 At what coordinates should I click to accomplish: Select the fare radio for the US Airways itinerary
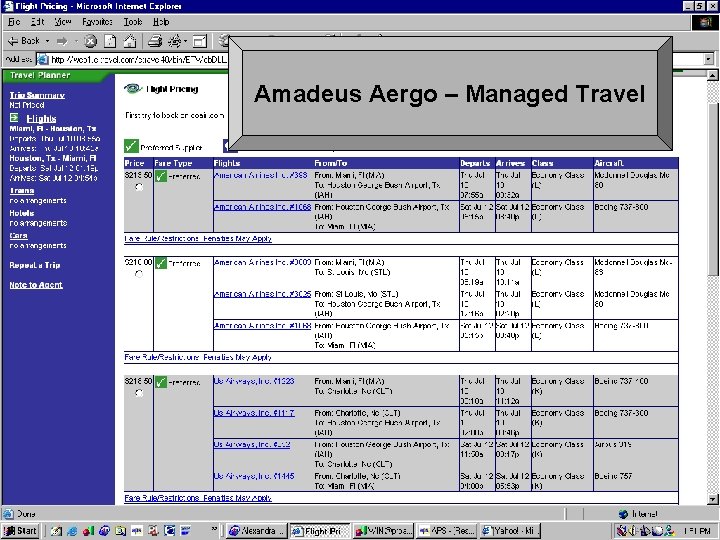[139, 393]
